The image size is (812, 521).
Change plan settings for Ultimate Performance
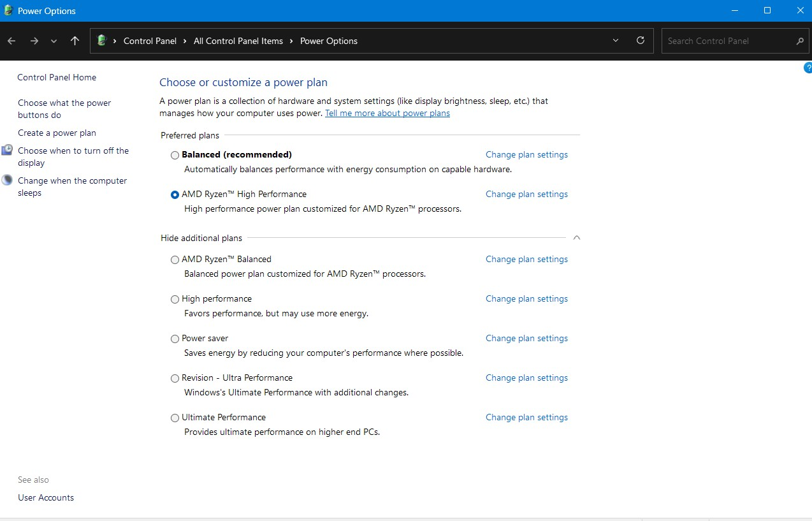pyautogui.click(x=526, y=417)
